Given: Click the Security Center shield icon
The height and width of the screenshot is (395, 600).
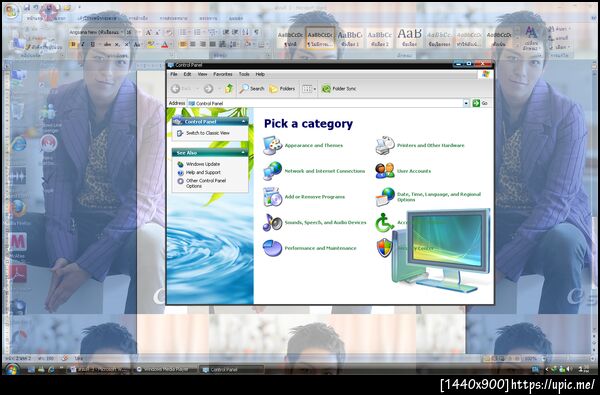Looking at the screenshot, I should pyautogui.click(x=385, y=248).
